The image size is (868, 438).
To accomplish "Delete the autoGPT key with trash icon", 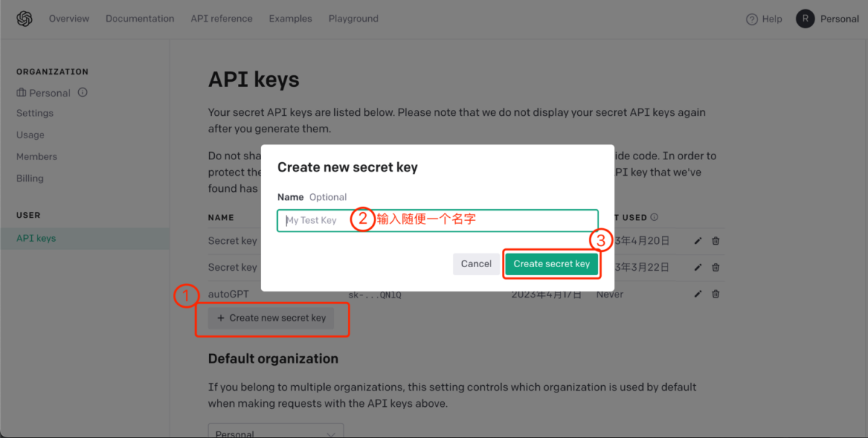I will pos(715,294).
